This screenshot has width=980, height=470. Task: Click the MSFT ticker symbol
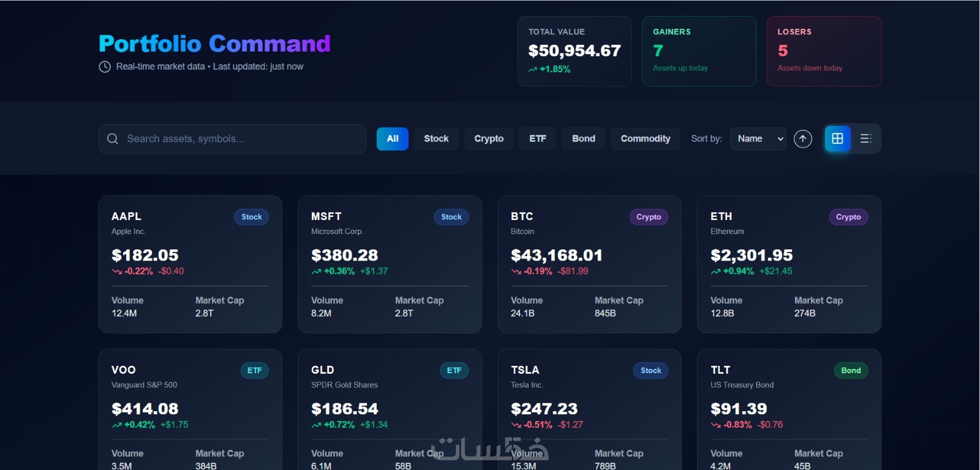click(326, 216)
